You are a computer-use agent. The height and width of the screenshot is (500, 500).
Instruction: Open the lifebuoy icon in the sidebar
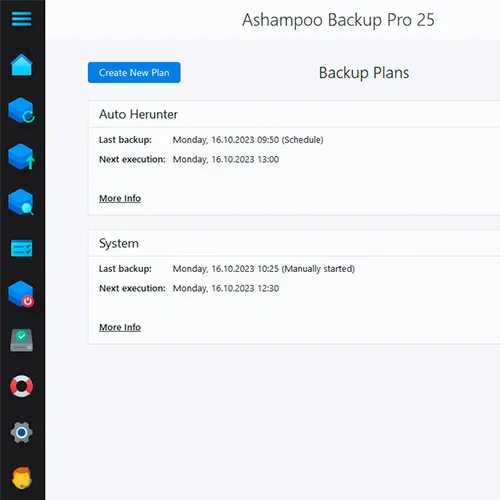(22, 386)
